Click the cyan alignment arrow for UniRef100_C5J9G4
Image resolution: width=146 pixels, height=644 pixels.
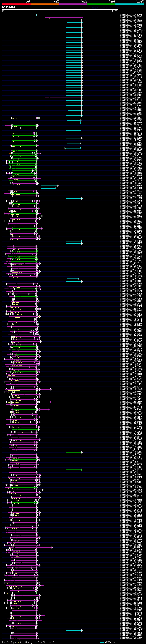[x=50, y=186]
